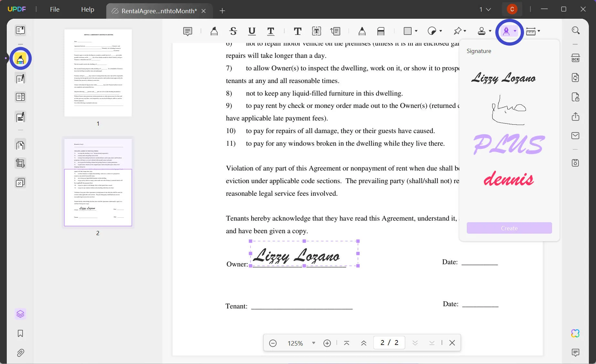The height and width of the screenshot is (364, 596).
Task: Select the Pencil drawing tool
Action: click(362, 31)
